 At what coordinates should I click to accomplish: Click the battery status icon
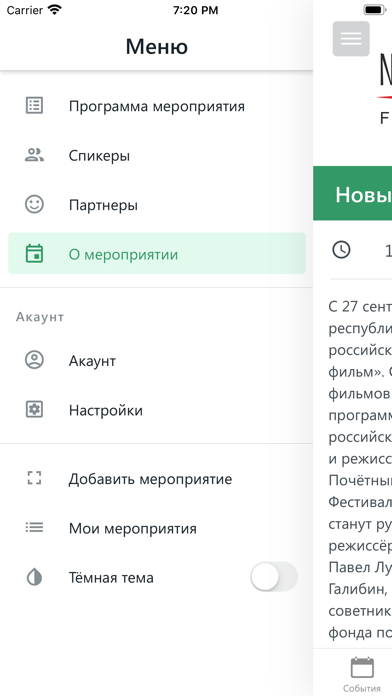pyautogui.click(x=375, y=10)
